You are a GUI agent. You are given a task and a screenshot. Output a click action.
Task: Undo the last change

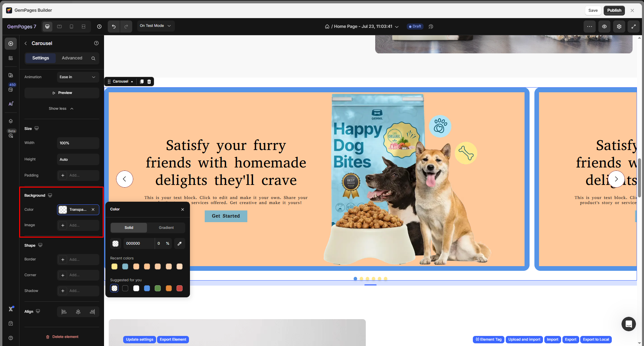[114, 27]
